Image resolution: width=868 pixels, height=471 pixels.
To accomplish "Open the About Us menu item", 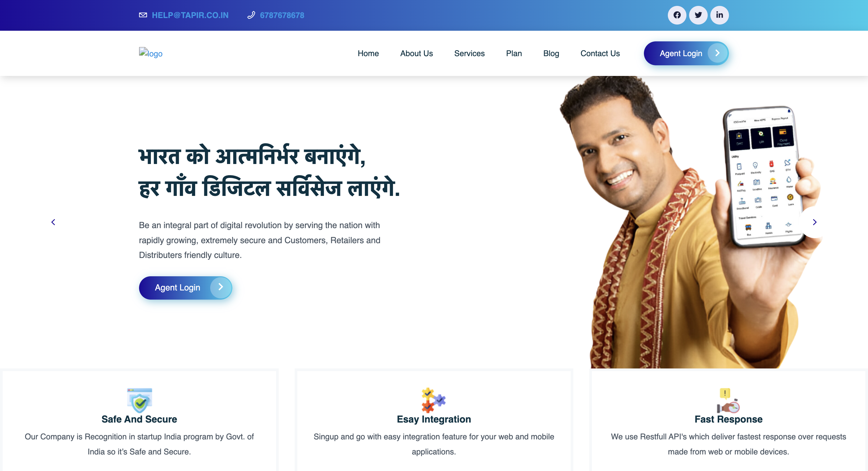I will coord(417,53).
